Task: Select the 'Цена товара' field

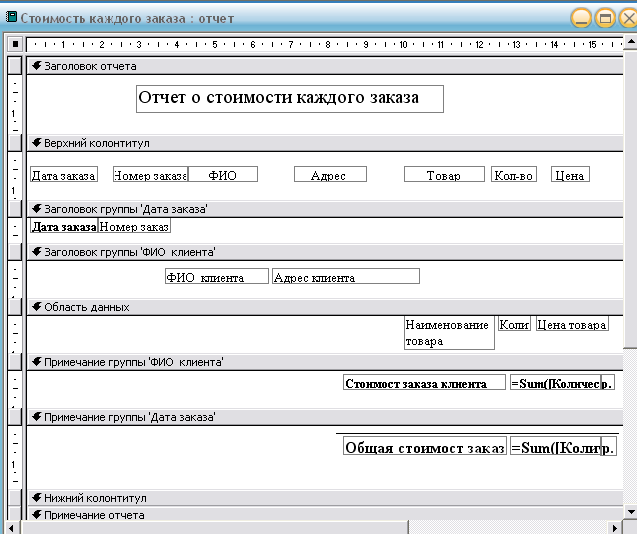Action: click(x=571, y=325)
